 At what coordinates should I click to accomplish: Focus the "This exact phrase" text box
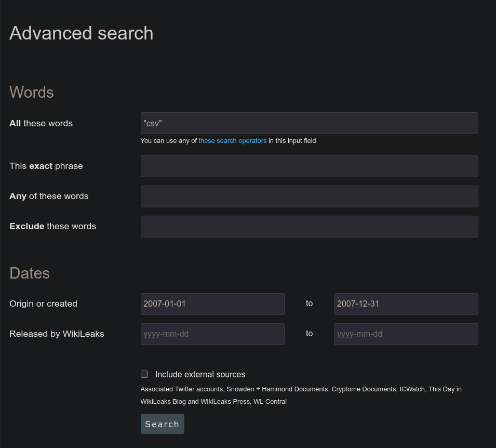[309, 166]
